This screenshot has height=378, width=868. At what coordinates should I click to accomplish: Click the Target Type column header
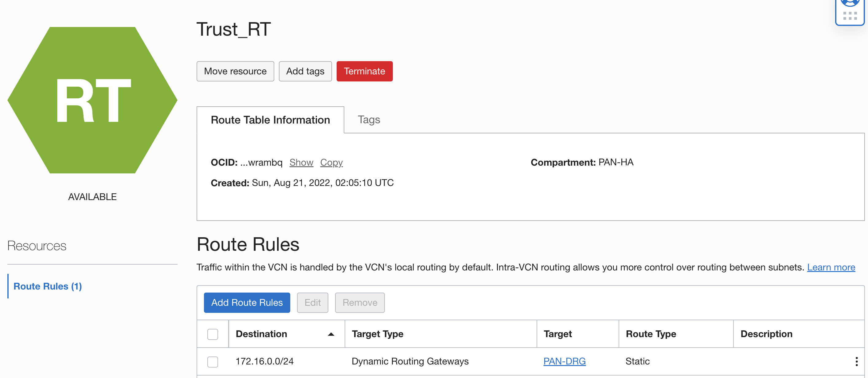point(377,334)
